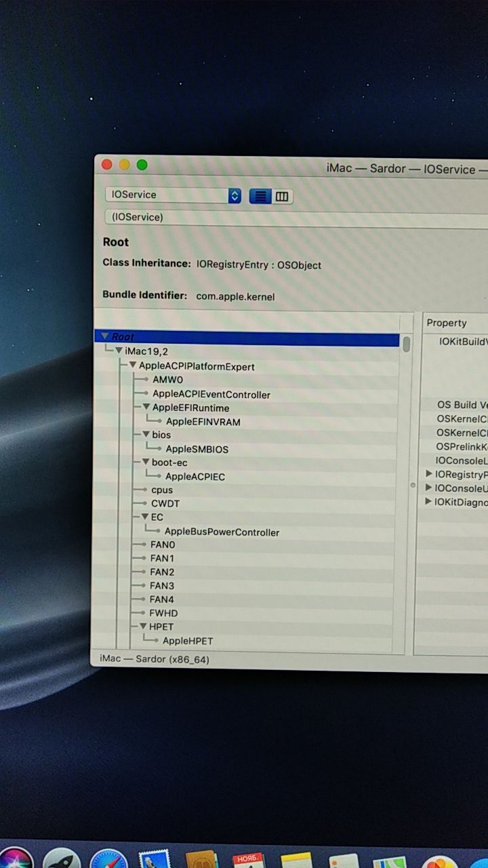This screenshot has height=868, width=488.
Task: Select the OS Build Ve… property row
Action: click(x=462, y=405)
